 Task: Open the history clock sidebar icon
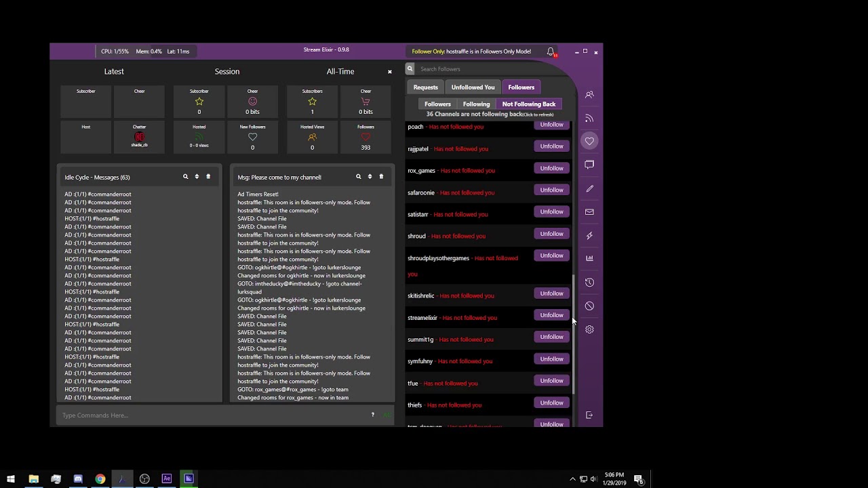(x=589, y=282)
